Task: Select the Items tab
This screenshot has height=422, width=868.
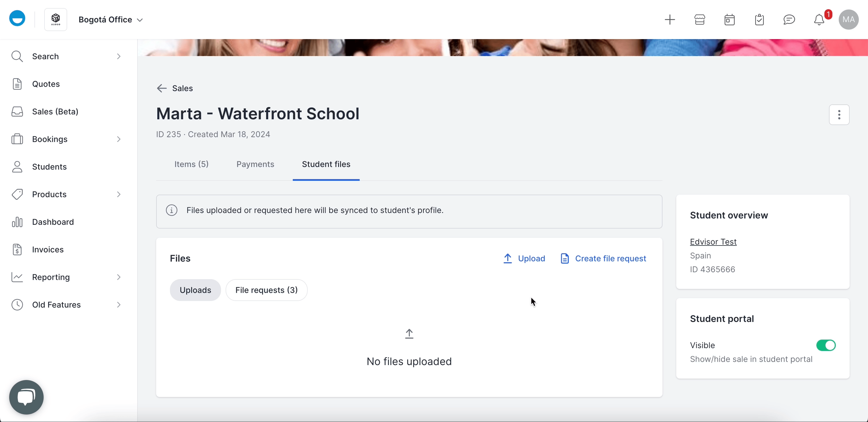Action: (191, 164)
